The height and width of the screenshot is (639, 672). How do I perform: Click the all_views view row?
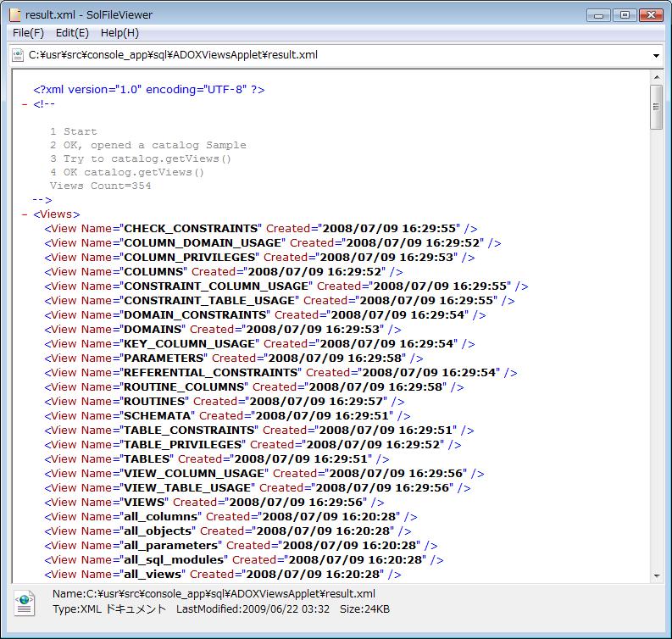click(x=222, y=575)
